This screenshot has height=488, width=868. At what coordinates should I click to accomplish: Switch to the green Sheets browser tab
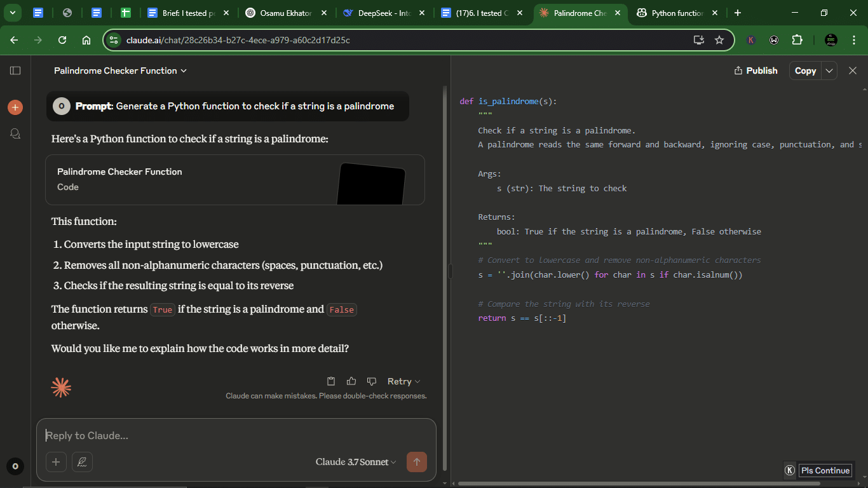click(126, 13)
